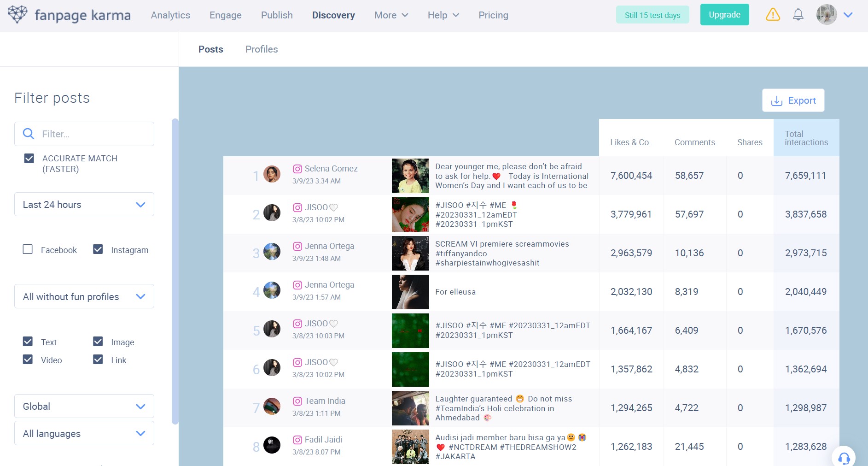Click JISOO avatar in row 6

click(272, 368)
